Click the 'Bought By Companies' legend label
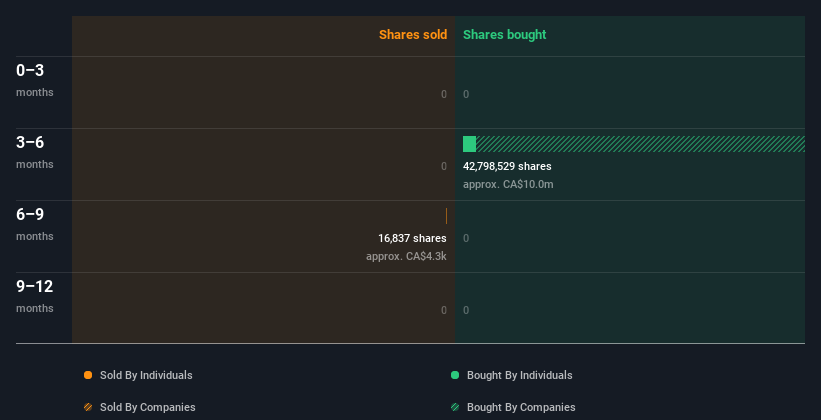The height and width of the screenshot is (420, 821). (521, 407)
